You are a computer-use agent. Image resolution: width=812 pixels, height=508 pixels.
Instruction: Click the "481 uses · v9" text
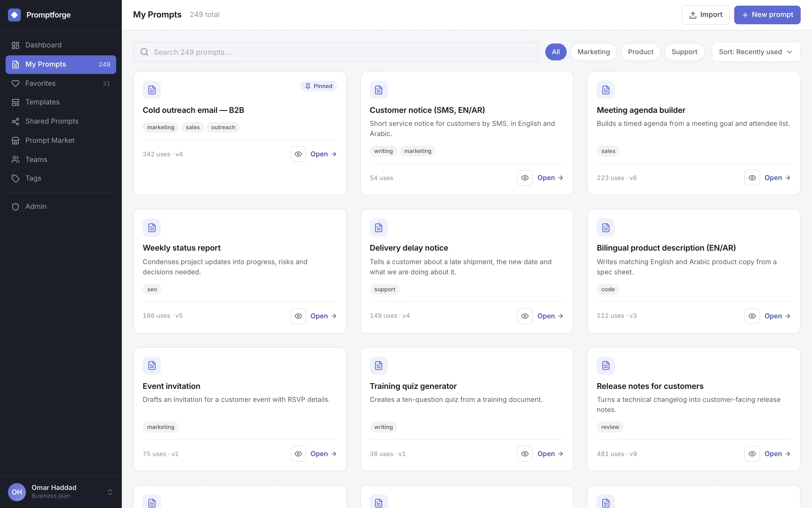tap(617, 454)
